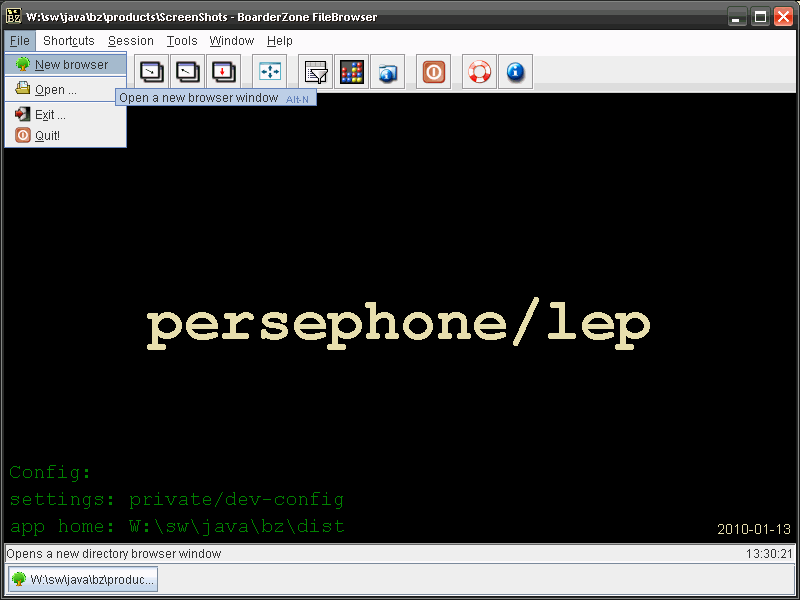800x600 pixels.
Task: Click the BZ application icon in title bar
Action: click(x=13, y=16)
